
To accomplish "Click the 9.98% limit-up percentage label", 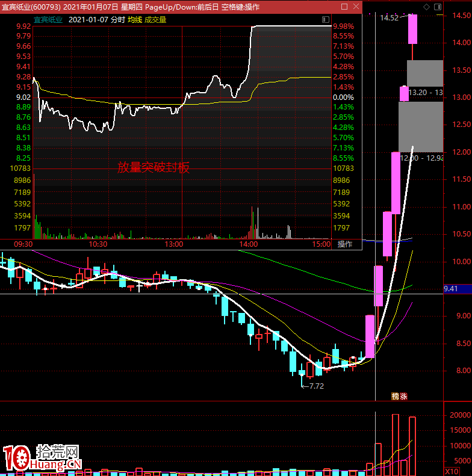I will [x=344, y=26].
